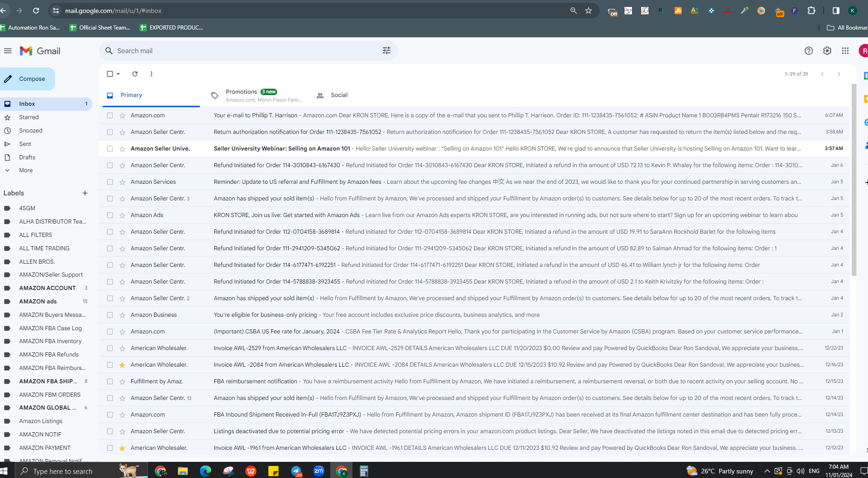The height and width of the screenshot is (478, 868).
Task: Open Microsoft Edge from taskbar
Action: (x=206, y=471)
